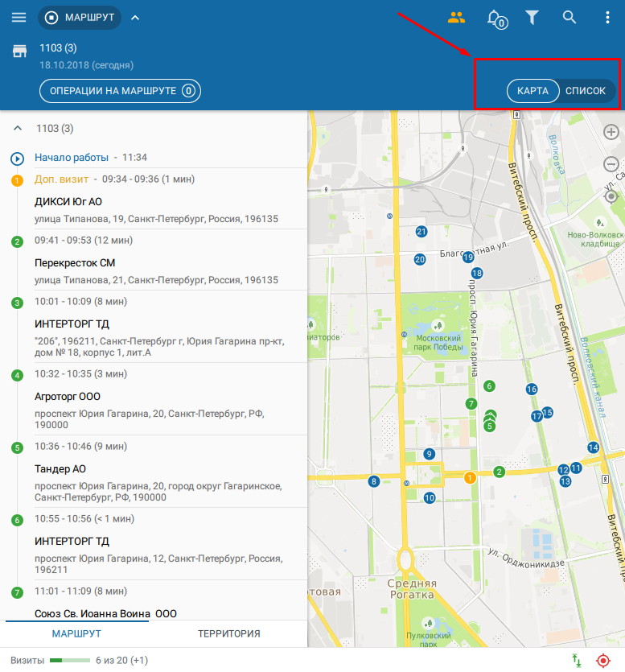Select green list marker number 7
Screen dimensions: 625x672
[17, 592]
